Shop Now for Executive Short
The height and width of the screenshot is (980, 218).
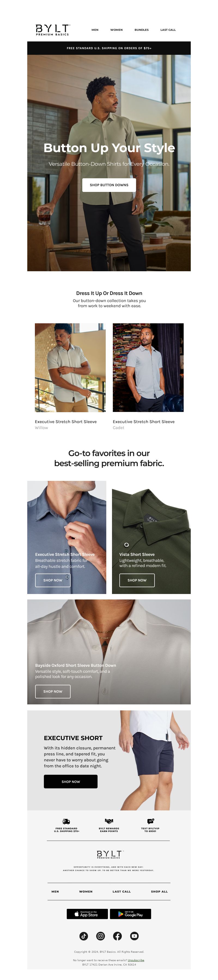(x=71, y=782)
